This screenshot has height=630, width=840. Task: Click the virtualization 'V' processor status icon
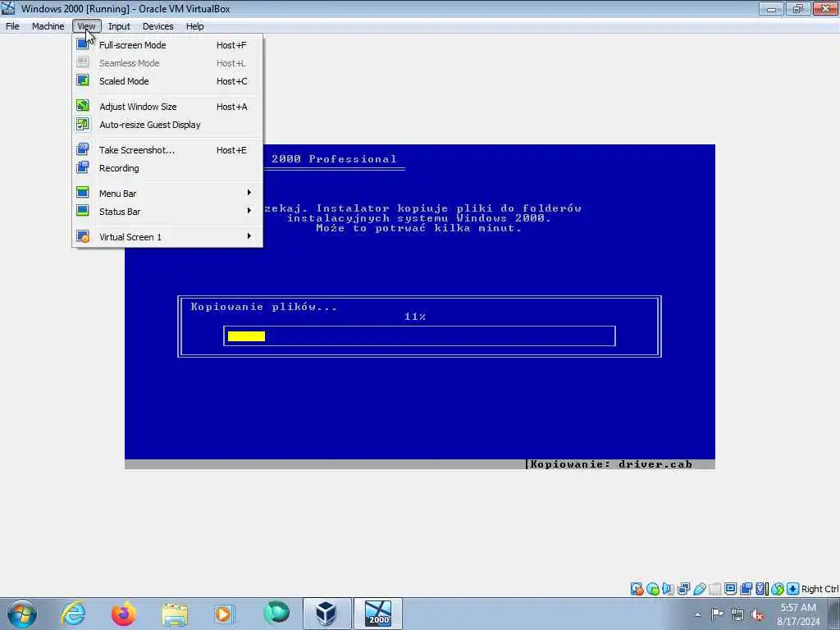point(761,589)
